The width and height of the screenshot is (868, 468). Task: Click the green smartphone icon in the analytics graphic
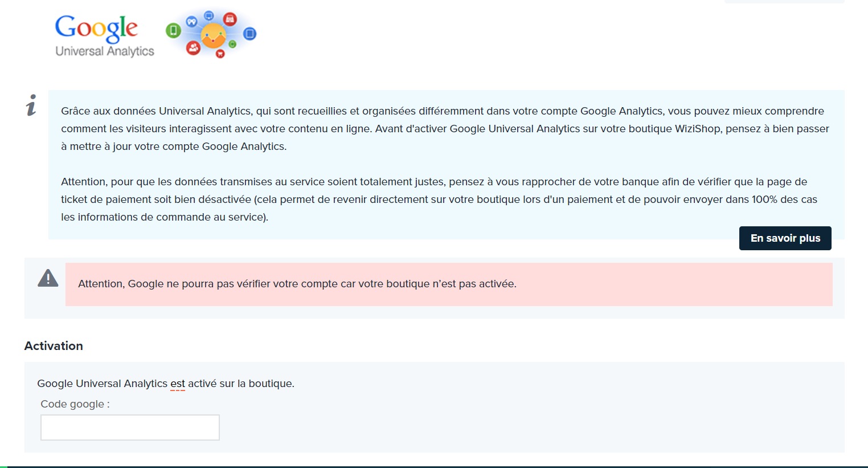click(174, 30)
